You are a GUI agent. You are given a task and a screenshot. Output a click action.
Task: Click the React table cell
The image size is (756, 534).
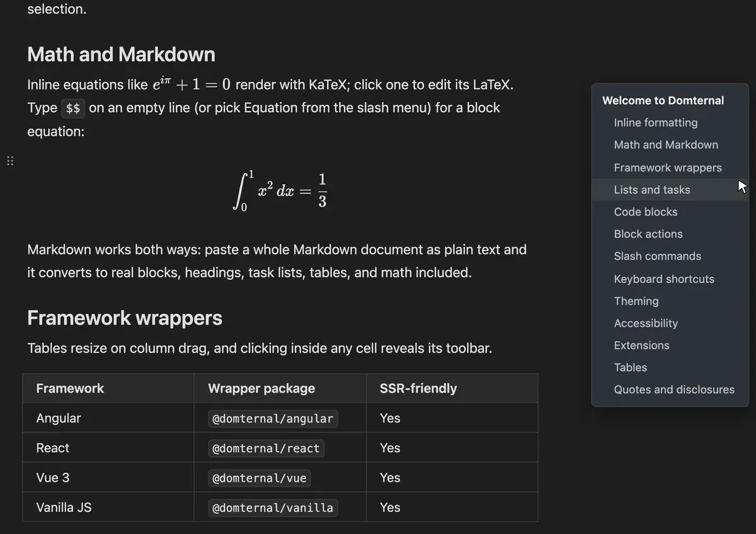click(x=108, y=448)
